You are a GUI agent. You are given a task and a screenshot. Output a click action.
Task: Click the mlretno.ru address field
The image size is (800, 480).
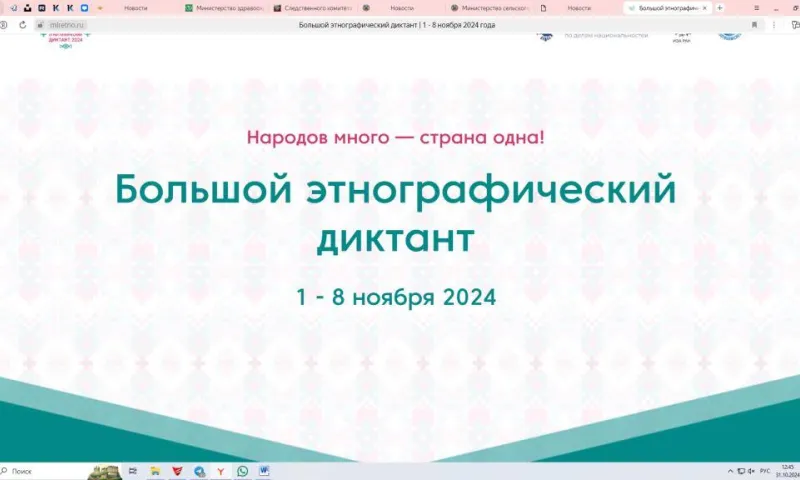tap(66, 24)
